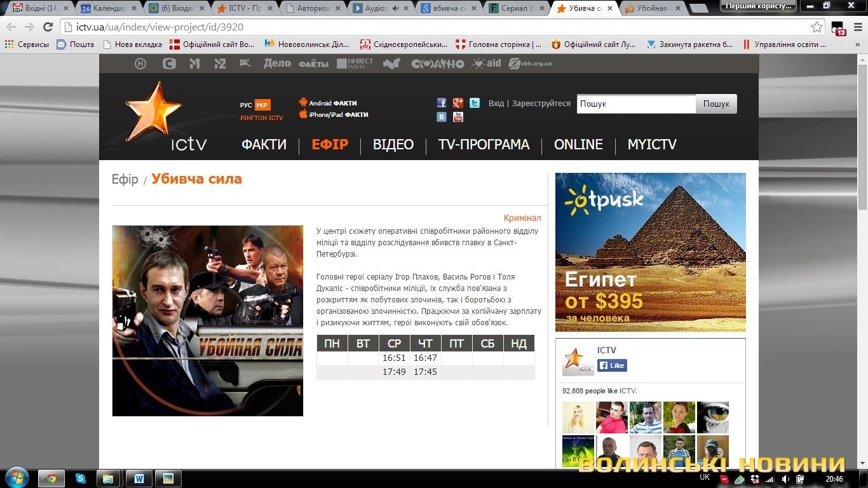Open the Сервисы apps bookmark

click(27, 44)
